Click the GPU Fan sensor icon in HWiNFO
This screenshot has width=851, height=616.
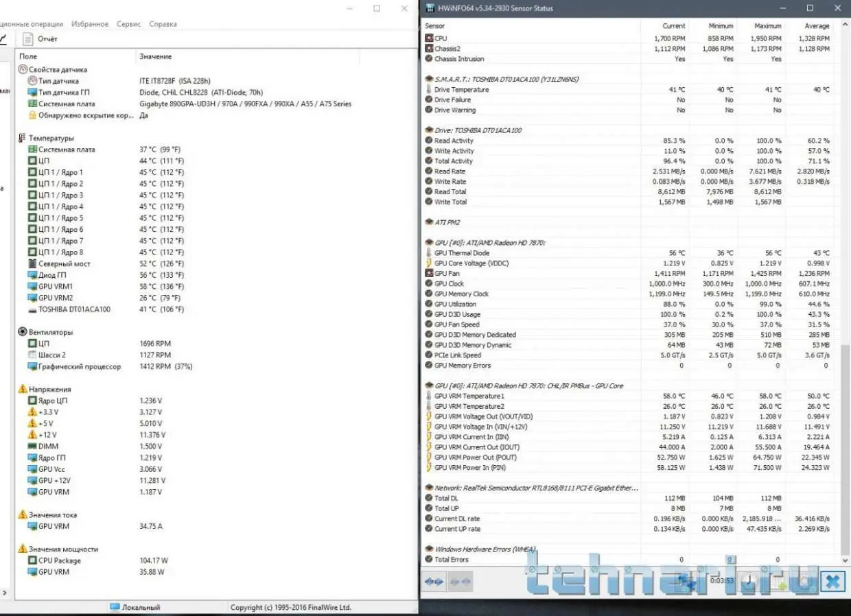tap(428, 274)
